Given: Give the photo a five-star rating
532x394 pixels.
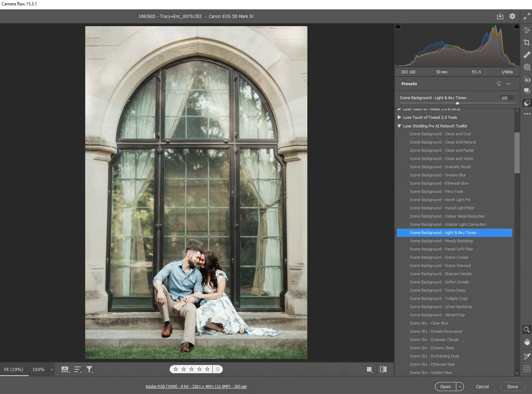Looking at the screenshot, I should tap(207, 369).
